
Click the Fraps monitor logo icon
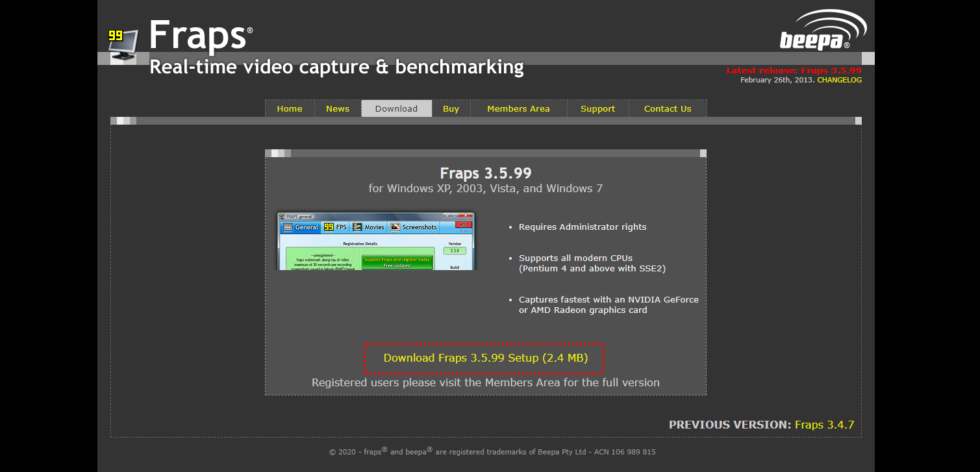[123, 45]
